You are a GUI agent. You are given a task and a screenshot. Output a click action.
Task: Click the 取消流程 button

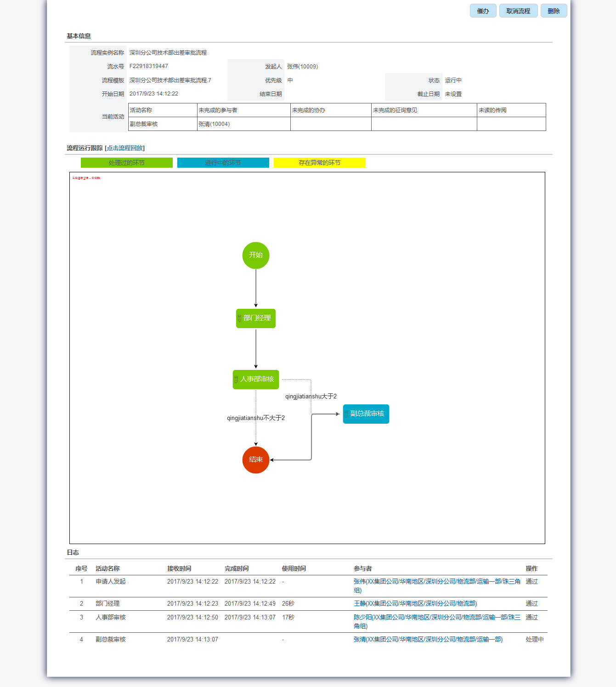[x=518, y=11]
